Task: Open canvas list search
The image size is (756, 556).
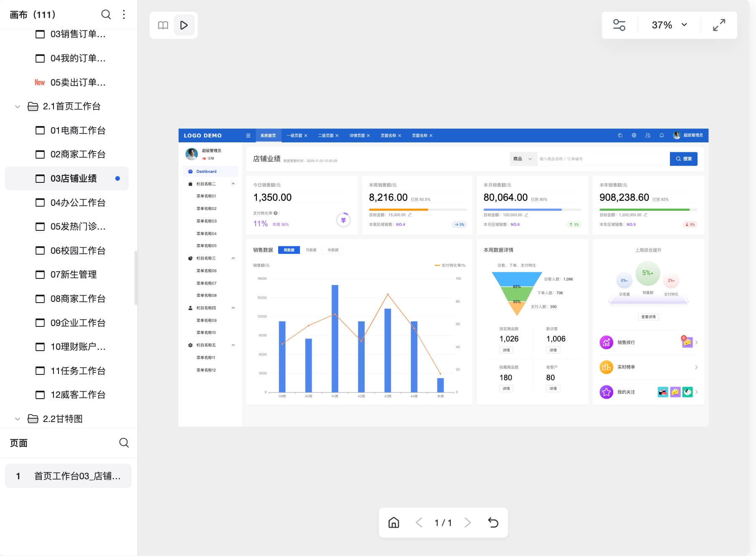Action: click(x=106, y=15)
